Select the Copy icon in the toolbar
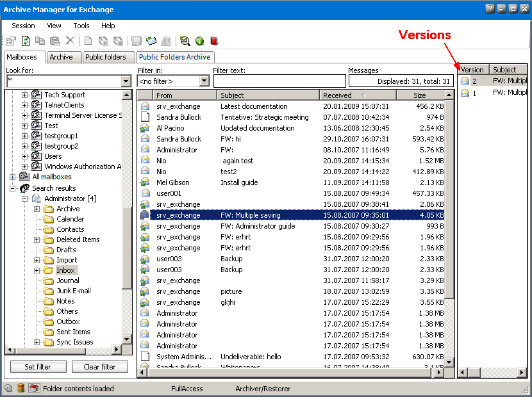Screen dimensions: 532x397 [x=40, y=40]
